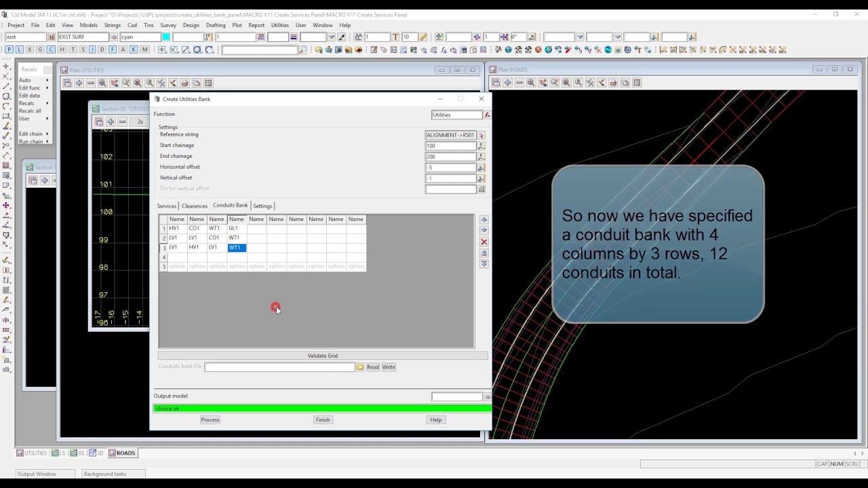This screenshot has height=488, width=868.
Task: Click the folder browse icon for Conduits bank file
Action: tap(361, 367)
